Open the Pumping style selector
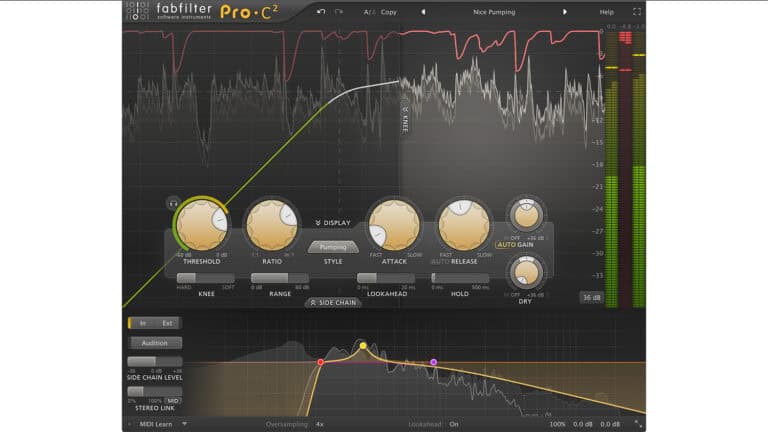The height and width of the screenshot is (432, 768). click(333, 247)
